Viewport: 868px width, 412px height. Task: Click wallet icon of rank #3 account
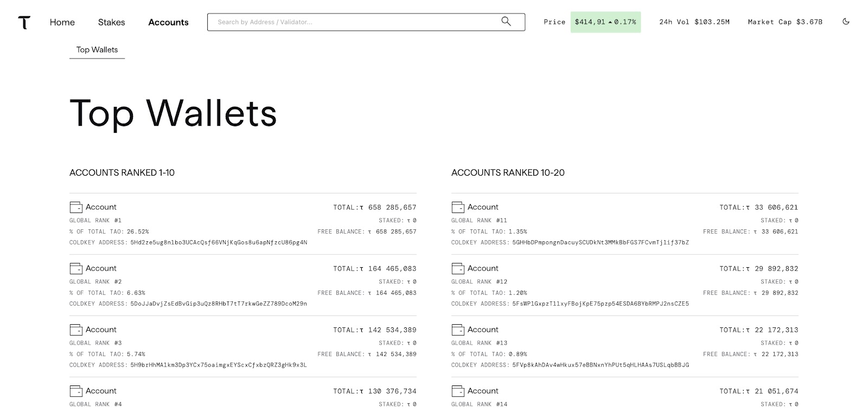[x=76, y=330]
